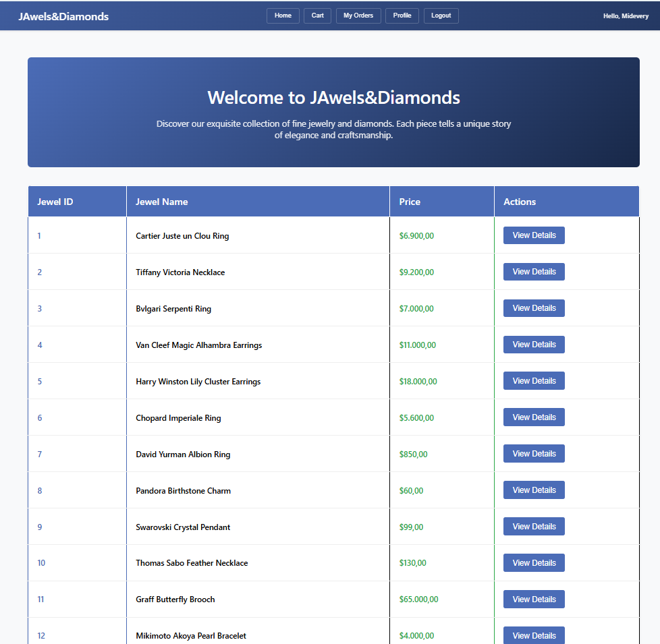
Task: Open Chopard Imperiale Ring details
Action: pos(534,417)
